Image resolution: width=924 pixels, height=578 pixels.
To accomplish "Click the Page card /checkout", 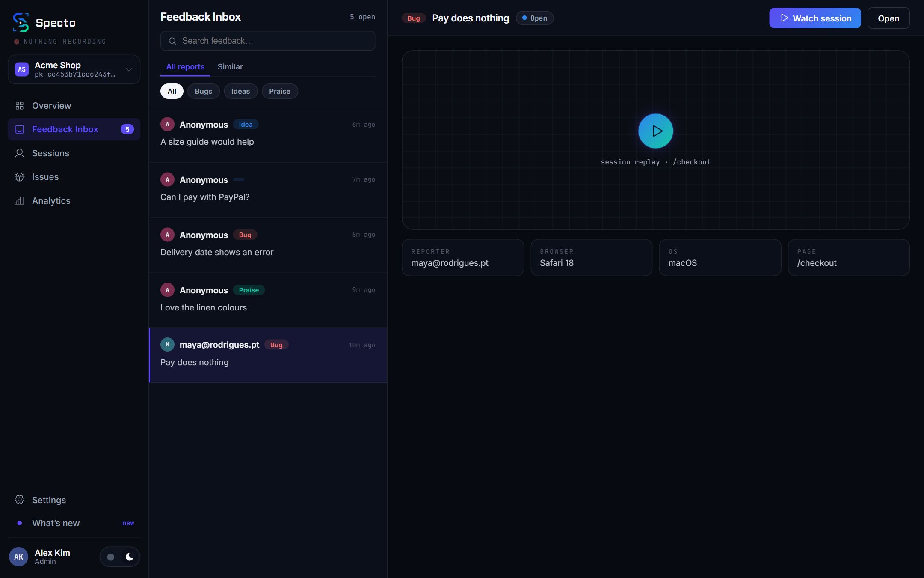I will click(849, 258).
